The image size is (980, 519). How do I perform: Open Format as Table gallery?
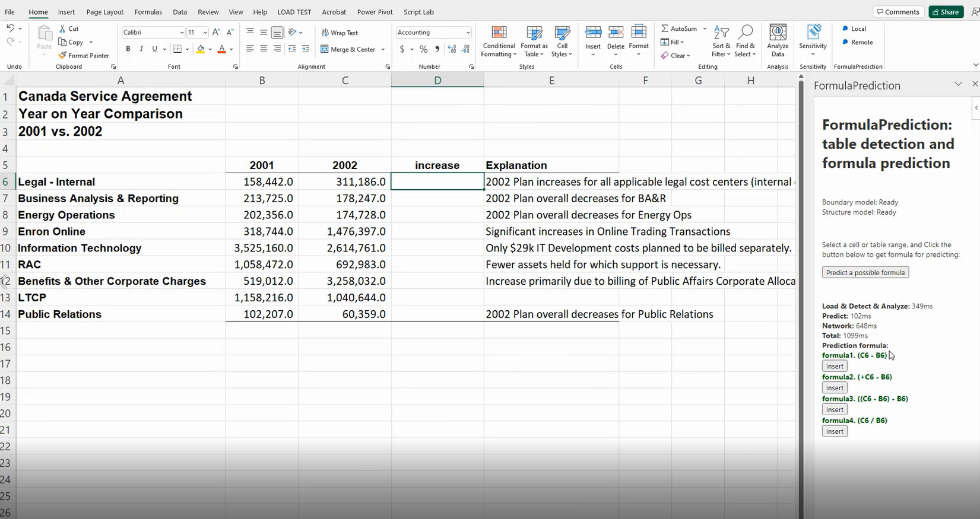[534, 42]
